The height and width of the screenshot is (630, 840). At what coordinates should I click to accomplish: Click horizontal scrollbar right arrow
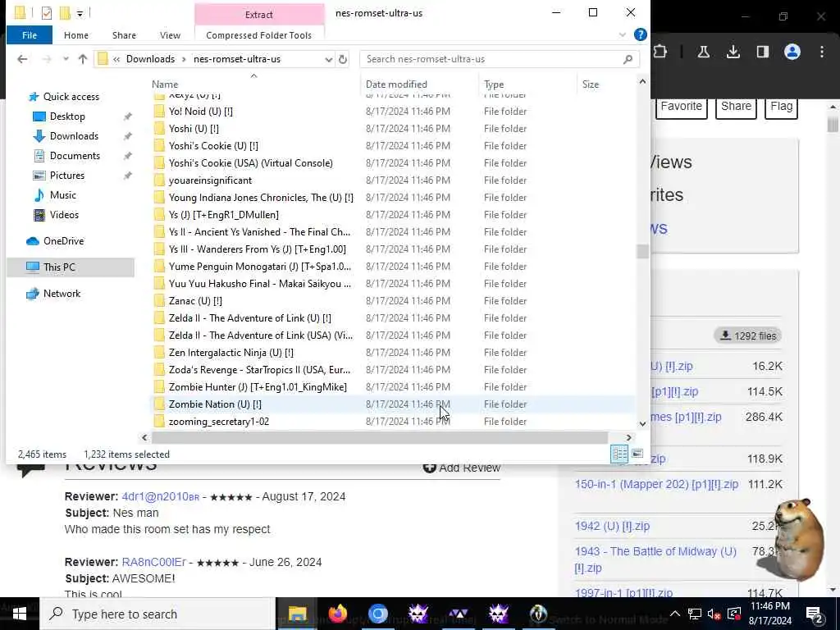click(x=629, y=438)
